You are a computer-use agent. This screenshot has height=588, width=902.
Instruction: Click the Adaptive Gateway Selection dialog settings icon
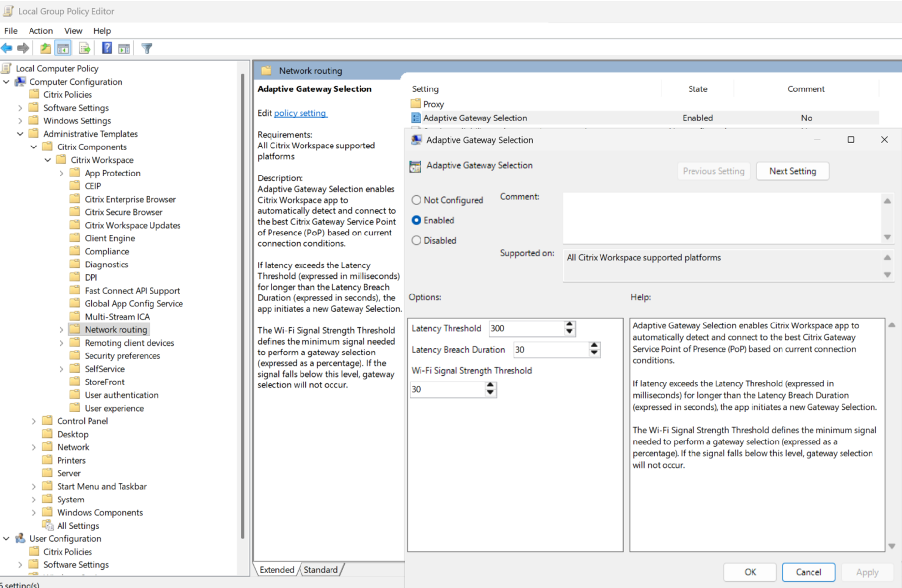415,166
